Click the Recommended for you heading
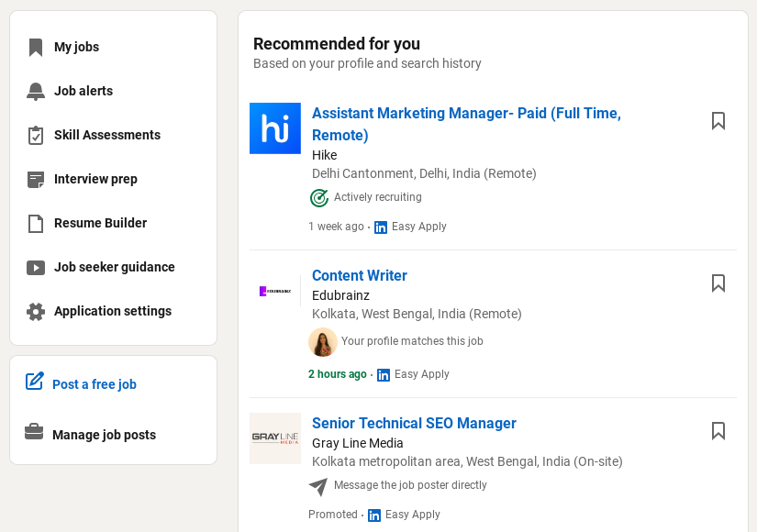 pyautogui.click(x=337, y=44)
